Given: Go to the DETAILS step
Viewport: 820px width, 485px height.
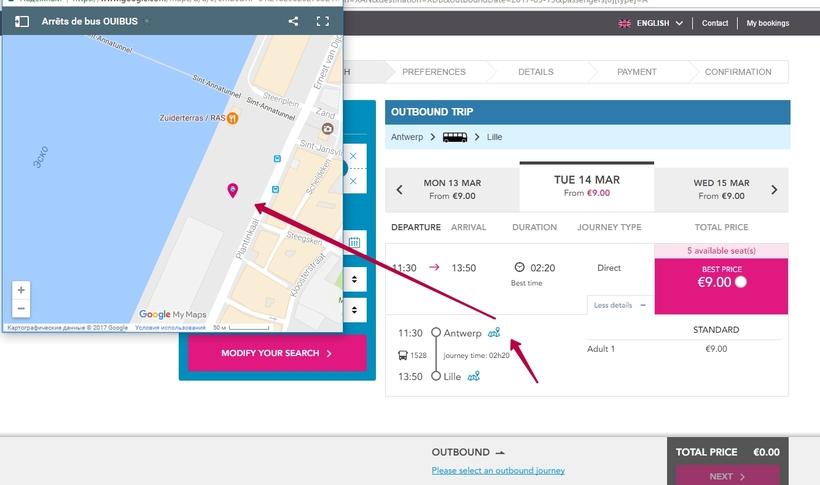Looking at the screenshot, I should [x=536, y=72].
